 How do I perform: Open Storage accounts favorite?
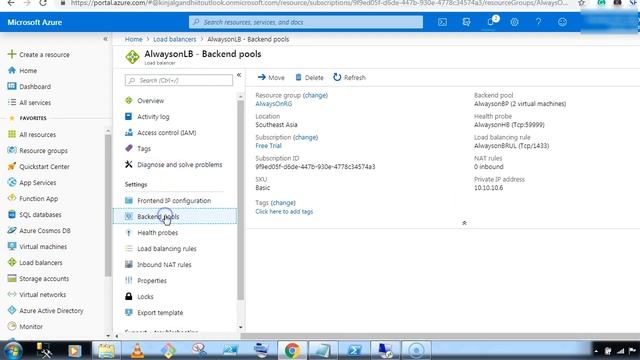pyautogui.click(x=38, y=278)
